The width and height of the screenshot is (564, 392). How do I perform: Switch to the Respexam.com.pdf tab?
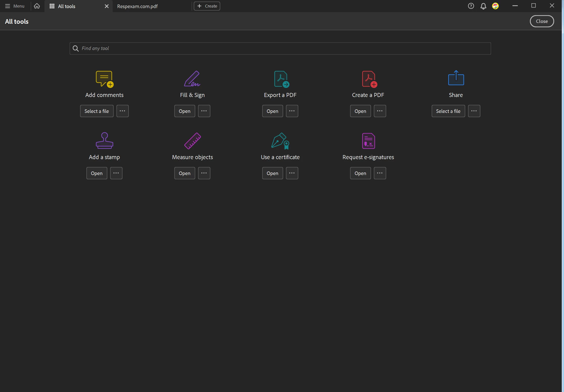137,6
